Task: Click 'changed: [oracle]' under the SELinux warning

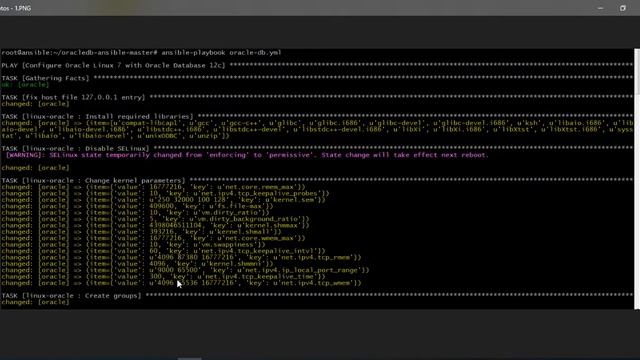Action: pos(35,168)
